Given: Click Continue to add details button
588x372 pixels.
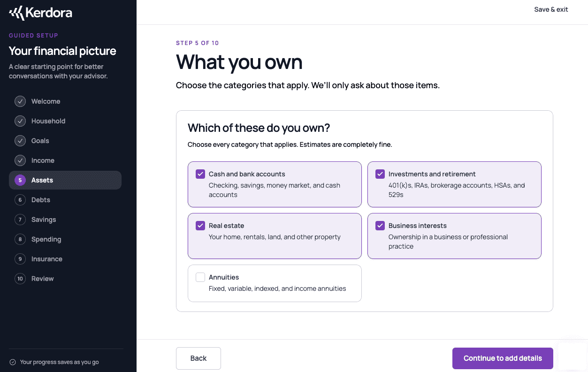Looking at the screenshot, I should pyautogui.click(x=503, y=358).
